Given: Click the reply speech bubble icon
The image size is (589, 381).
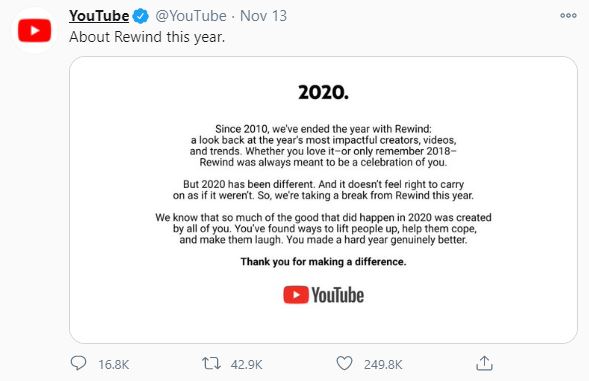Looking at the screenshot, I should click(x=79, y=363).
